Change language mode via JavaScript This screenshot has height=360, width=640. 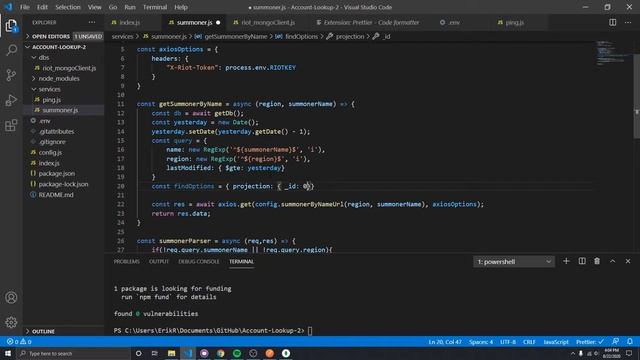pos(556,342)
